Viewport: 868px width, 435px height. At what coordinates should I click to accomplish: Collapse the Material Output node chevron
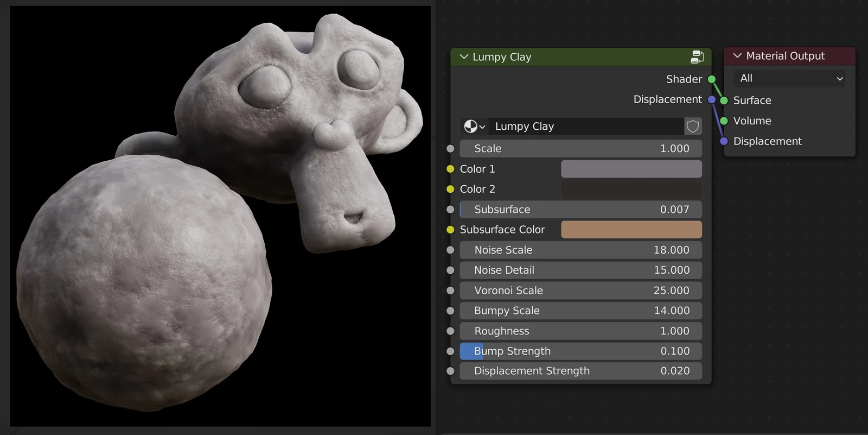pos(737,55)
